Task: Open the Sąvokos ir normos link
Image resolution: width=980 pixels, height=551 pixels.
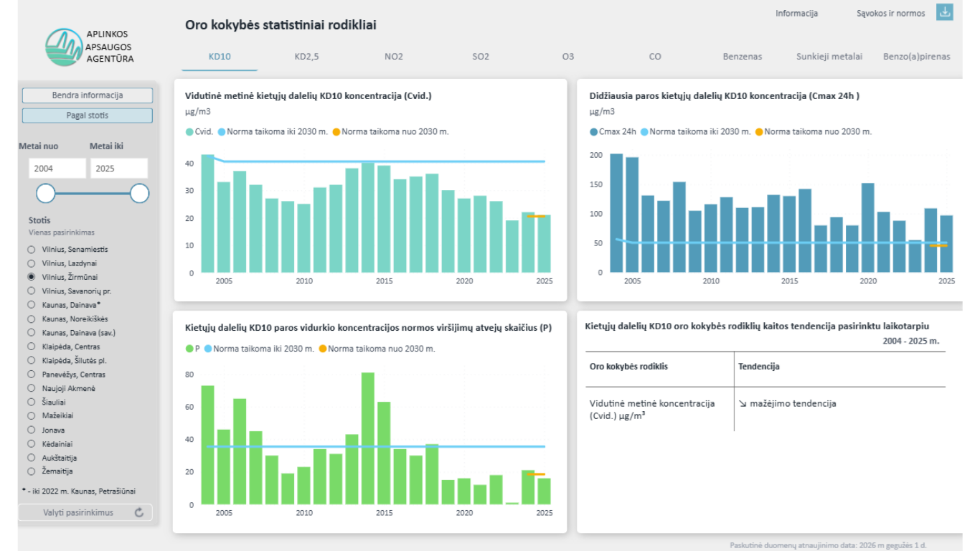Action: (x=892, y=14)
